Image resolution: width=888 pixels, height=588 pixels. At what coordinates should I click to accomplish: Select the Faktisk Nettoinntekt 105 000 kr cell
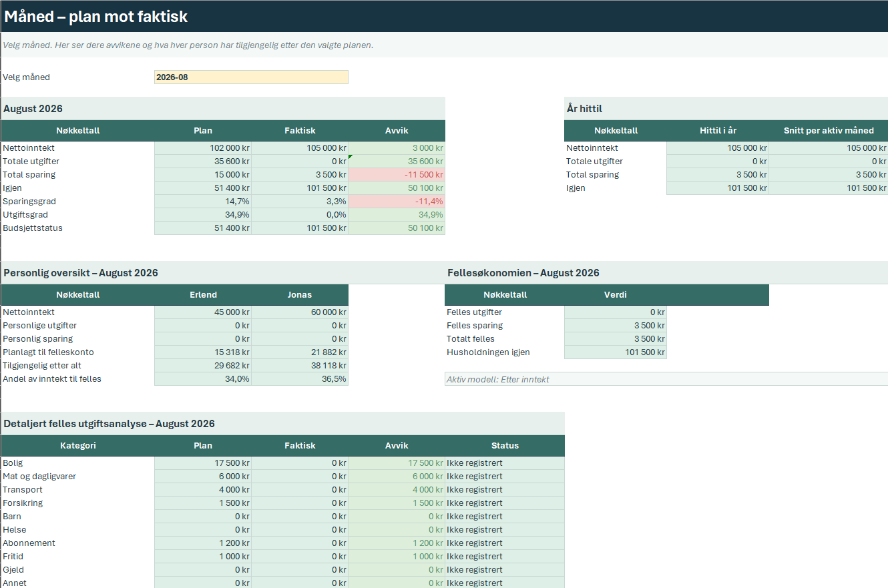tap(300, 148)
